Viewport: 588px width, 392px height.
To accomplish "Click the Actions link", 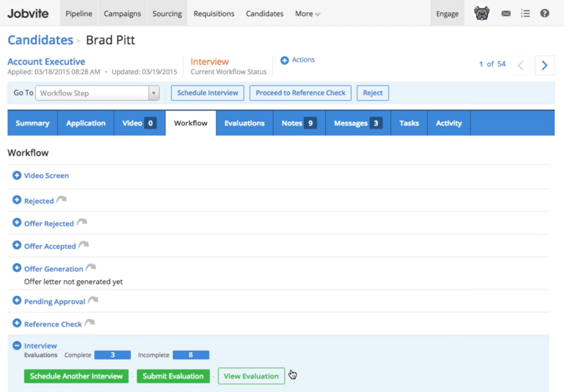I will [x=303, y=60].
